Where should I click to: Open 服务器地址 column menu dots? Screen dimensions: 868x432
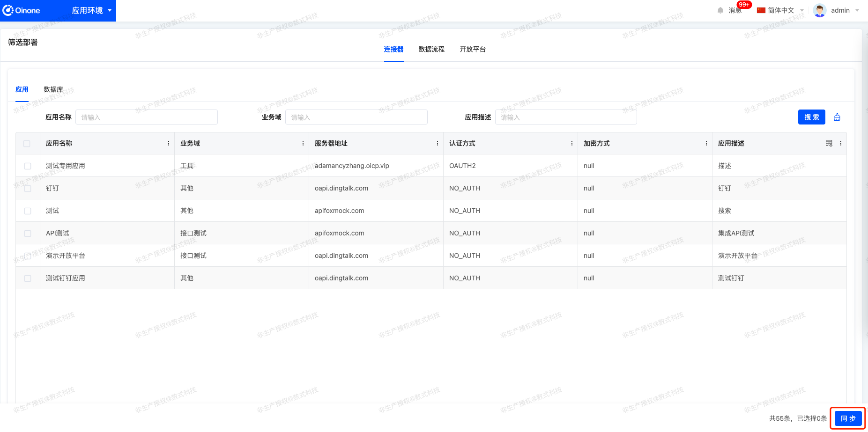[x=438, y=143]
